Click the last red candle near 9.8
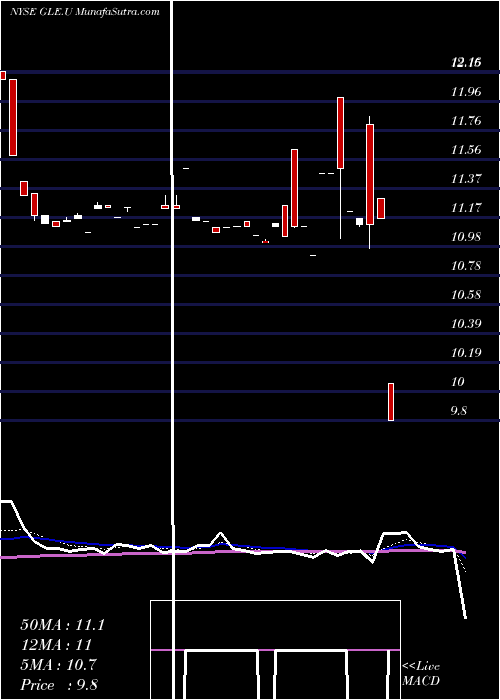Screen dimensions: 500x700 pos(391,402)
